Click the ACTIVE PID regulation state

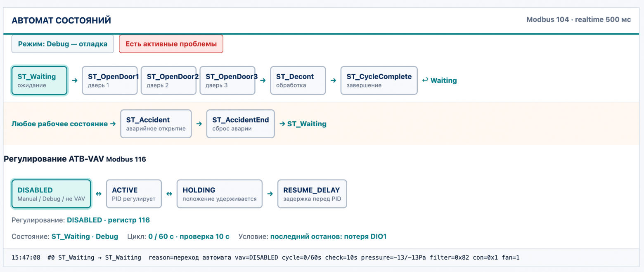[x=134, y=194]
